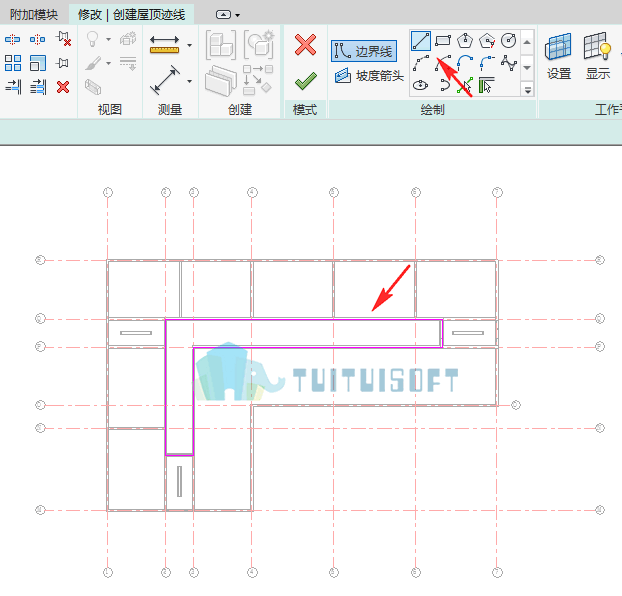The image size is (622, 596).
Task: Click the 测量 panel title
Action: tap(170, 110)
